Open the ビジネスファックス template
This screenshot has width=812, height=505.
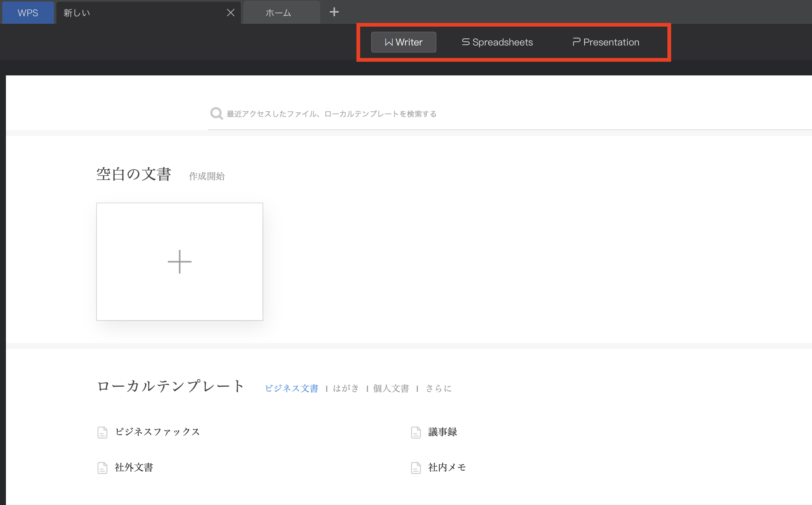point(158,432)
